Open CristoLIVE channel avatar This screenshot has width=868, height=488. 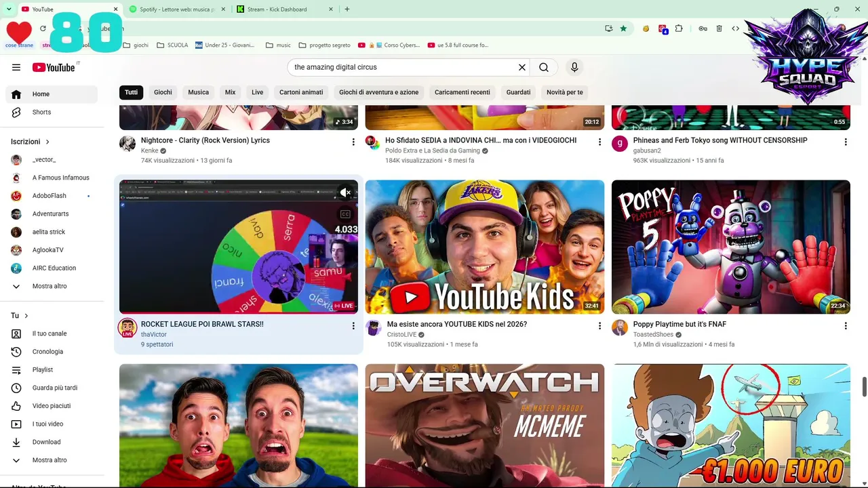(x=374, y=328)
